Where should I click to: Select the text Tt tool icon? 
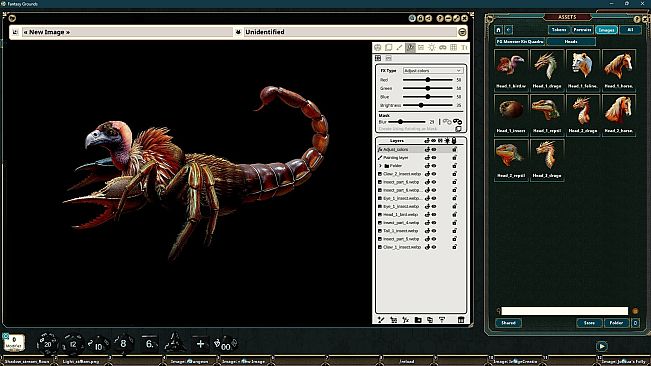pyautogui.click(x=464, y=48)
